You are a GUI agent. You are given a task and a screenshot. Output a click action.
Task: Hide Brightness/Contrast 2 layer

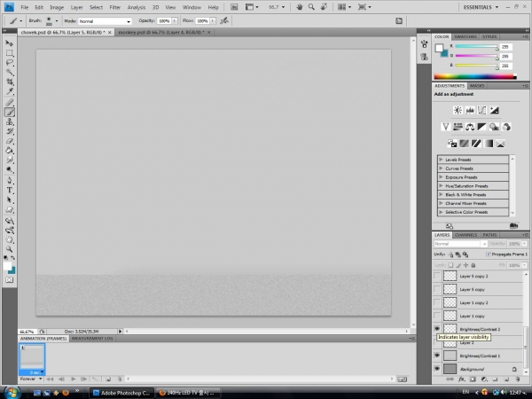(x=437, y=328)
